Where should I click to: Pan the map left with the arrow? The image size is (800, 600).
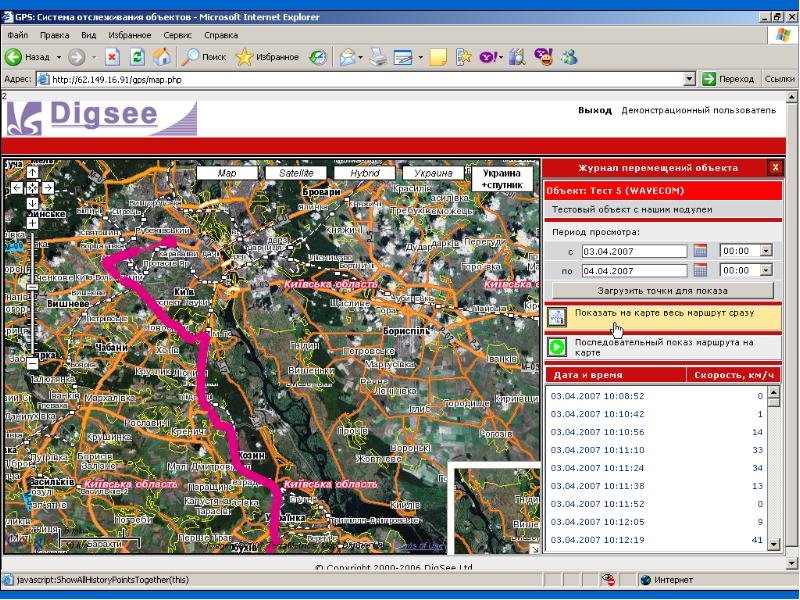[x=15, y=187]
